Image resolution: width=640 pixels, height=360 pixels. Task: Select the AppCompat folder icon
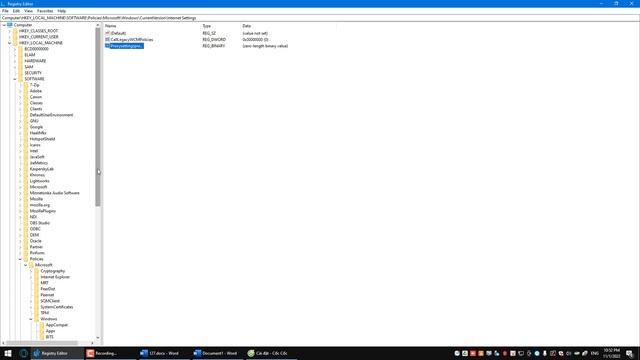coord(42,325)
